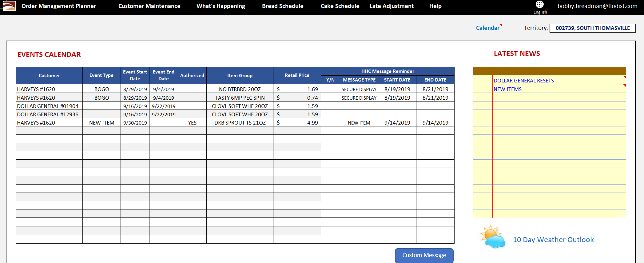Image resolution: width=644 pixels, height=263 pixels.
Task: Open the New Items news link
Action: 507,89
